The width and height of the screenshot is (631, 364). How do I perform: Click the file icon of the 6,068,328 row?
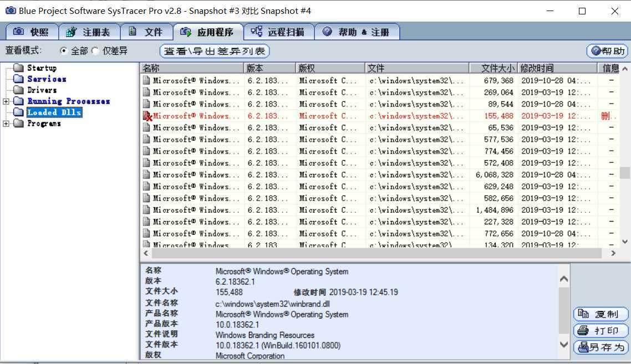[x=146, y=175]
